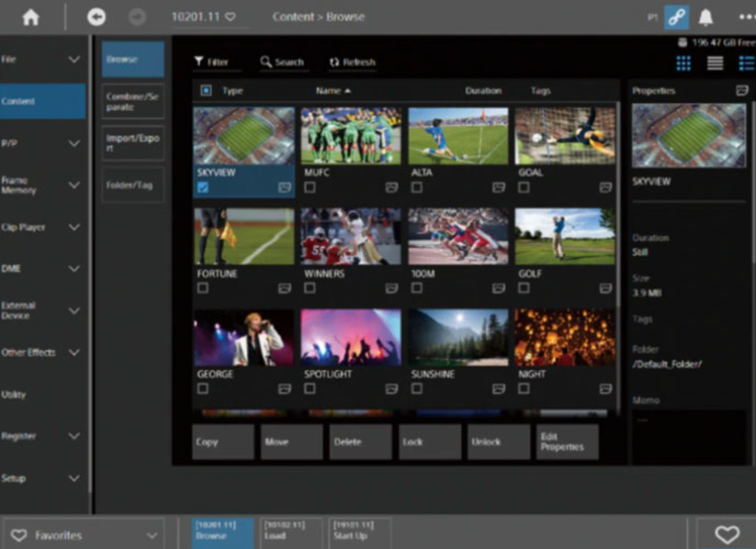Switch to thumbnail grid view

[x=683, y=63]
